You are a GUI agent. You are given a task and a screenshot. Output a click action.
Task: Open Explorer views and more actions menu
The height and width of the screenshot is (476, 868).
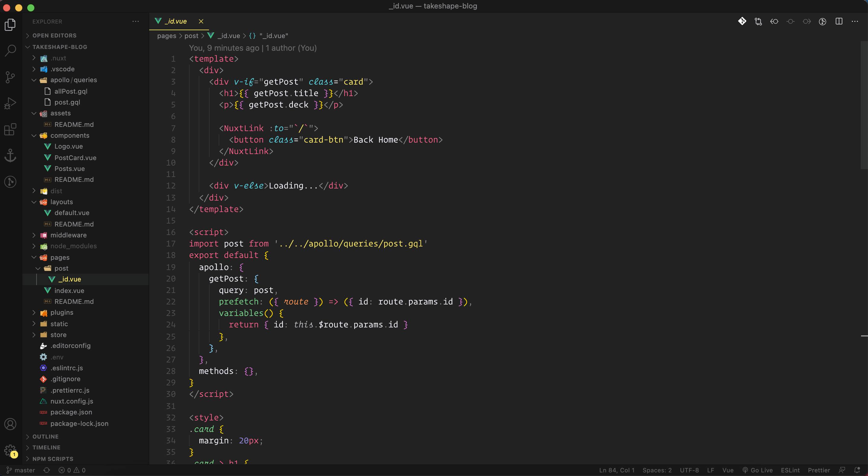[136, 21]
